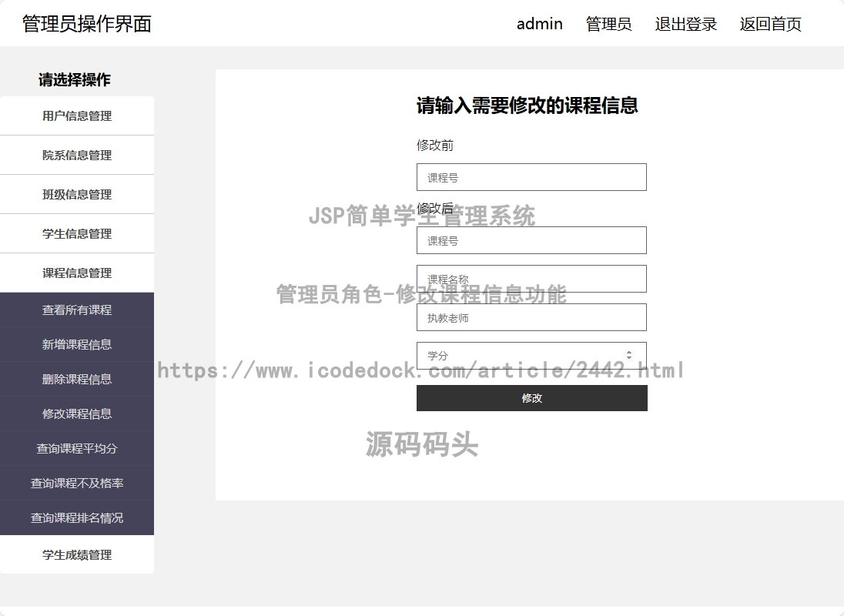
Task: Click 返回首页 to go home
Action: point(770,24)
